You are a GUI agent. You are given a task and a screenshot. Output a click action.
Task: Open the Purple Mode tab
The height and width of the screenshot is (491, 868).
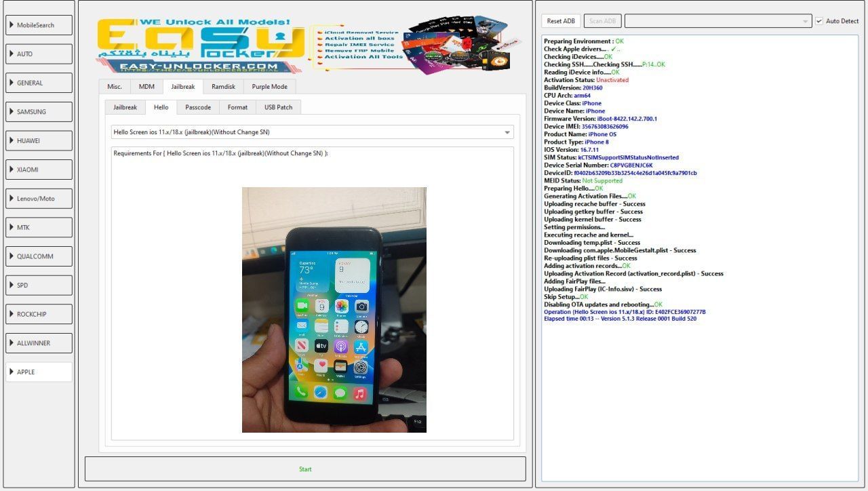tap(269, 87)
